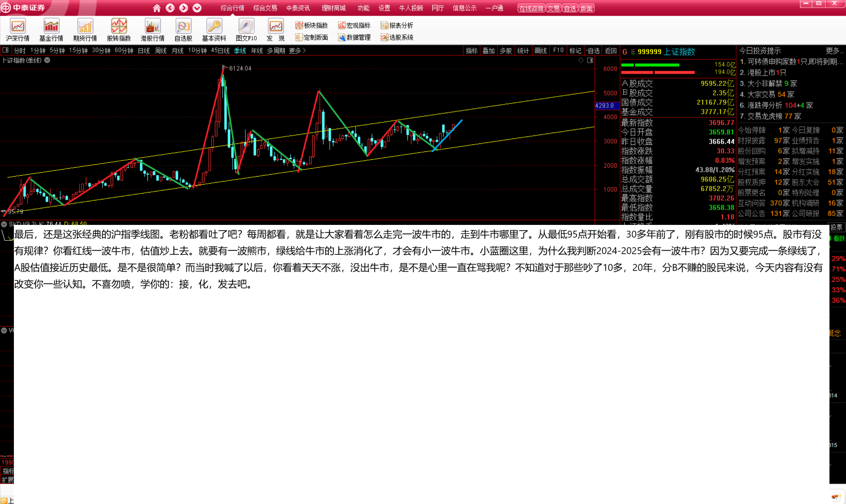Screen dimensions: 846x504
Task: Switch to the 日线 period tab
Action: (x=144, y=51)
